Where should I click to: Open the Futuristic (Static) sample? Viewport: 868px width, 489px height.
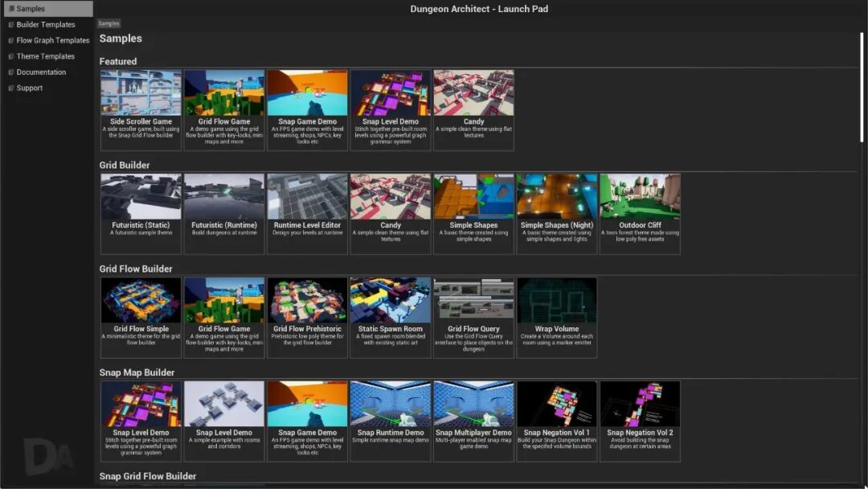[141, 214]
